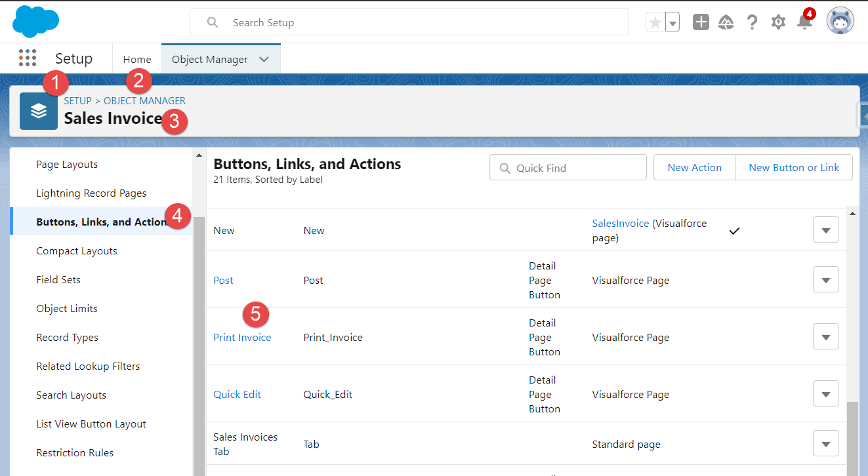Select Buttons, Links, and Actions sidebar item
868x476 pixels.
tap(102, 222)
